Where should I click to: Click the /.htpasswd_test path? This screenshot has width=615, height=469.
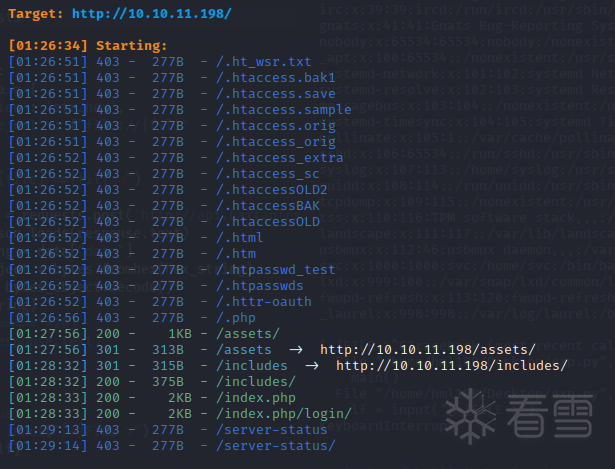(x=276, y=270)
